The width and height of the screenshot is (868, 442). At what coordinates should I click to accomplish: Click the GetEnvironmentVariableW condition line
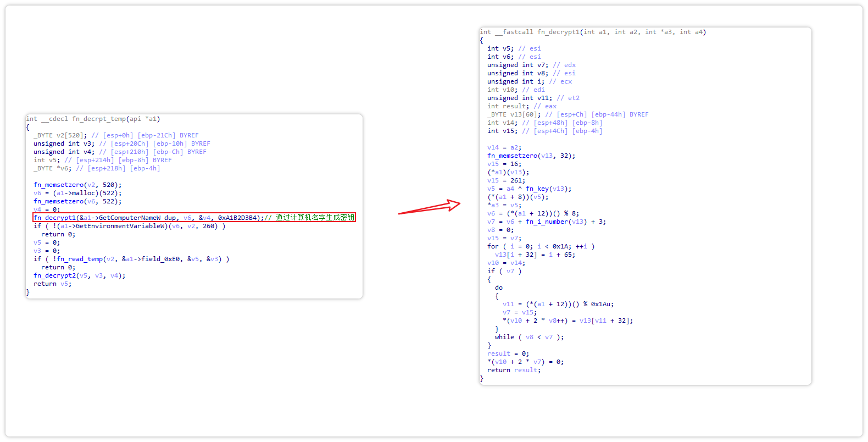[x=129, y=226]
